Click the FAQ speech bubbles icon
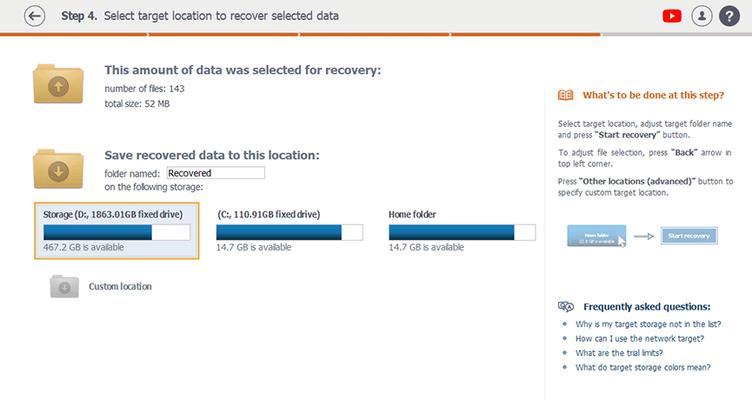The width and height of the screenshot is (752, 400). pos(566,306)
